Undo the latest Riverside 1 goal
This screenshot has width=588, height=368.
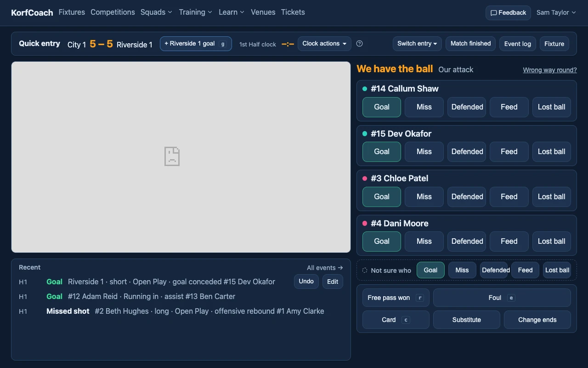point(306,282)
